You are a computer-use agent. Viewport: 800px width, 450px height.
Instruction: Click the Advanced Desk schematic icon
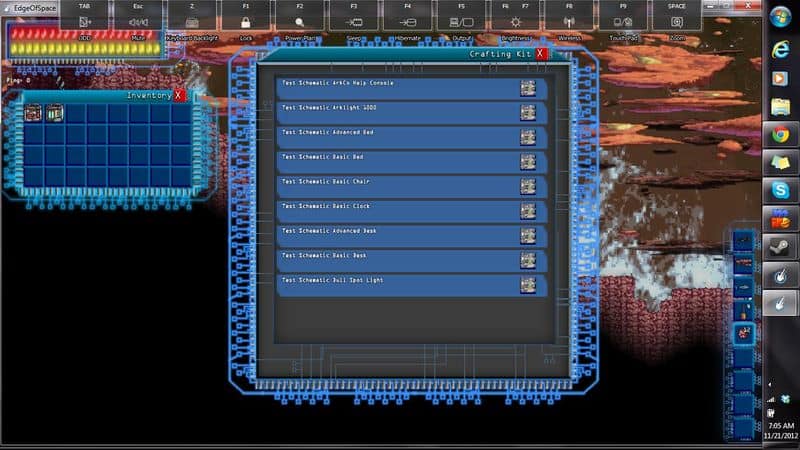tap(528, 236)
